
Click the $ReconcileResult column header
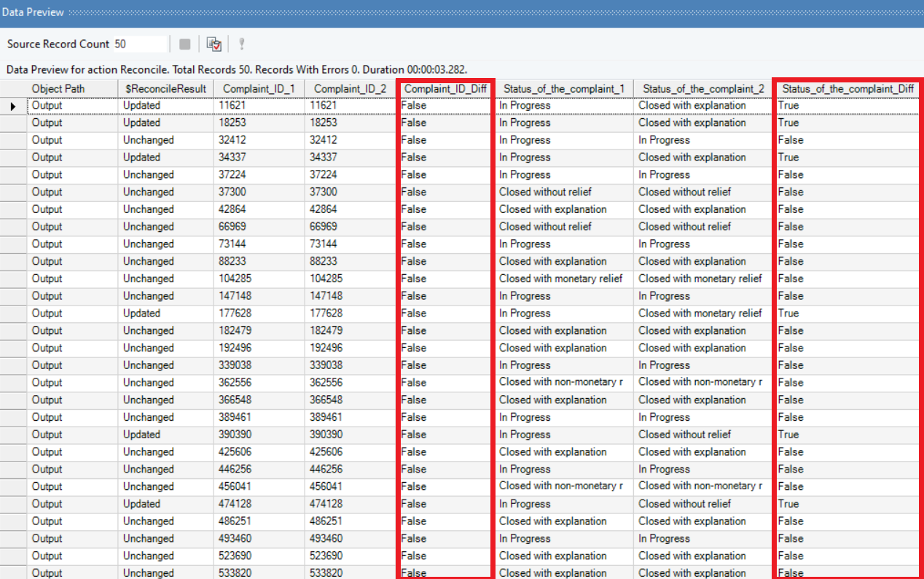point(165,88)
